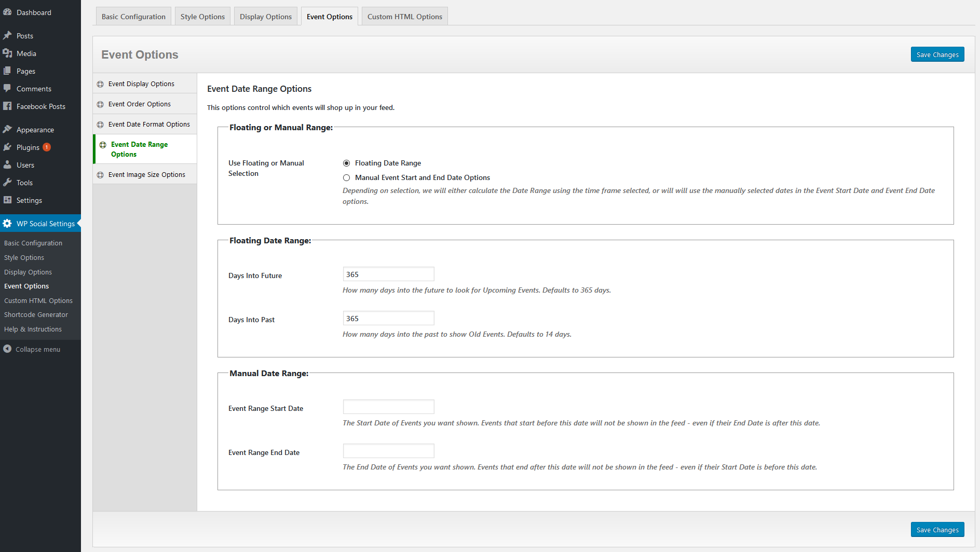The height and width of the screenshot is (552, 980).
Task: Select the Floating Date Range radio button
Action: click(346, 163)
